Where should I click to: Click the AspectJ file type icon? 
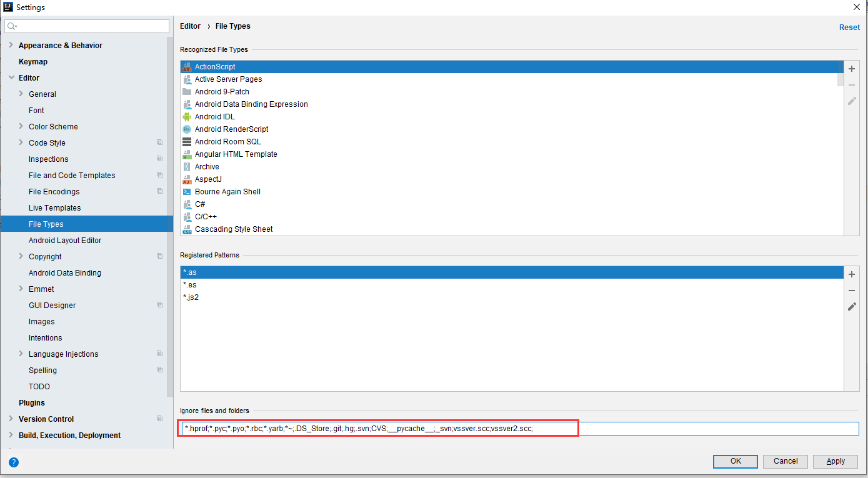pyautogui.click(x=187, y=179)
